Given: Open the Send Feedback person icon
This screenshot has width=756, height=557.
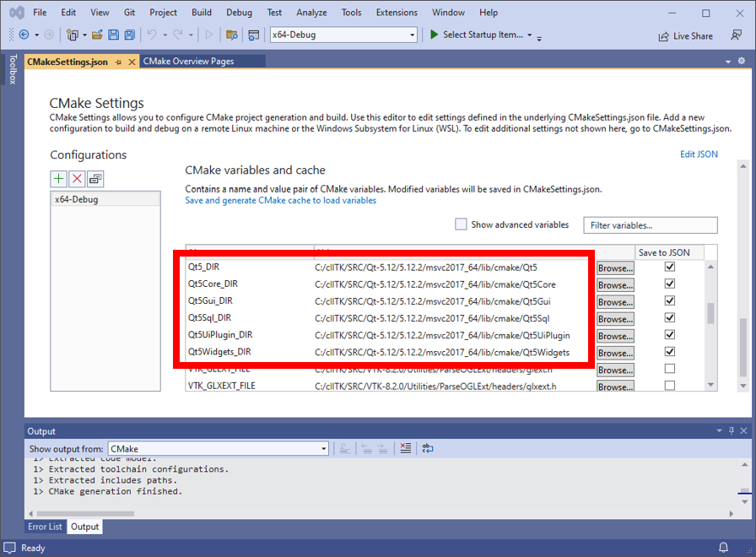Looking at the screenshot, I should 737,35.
